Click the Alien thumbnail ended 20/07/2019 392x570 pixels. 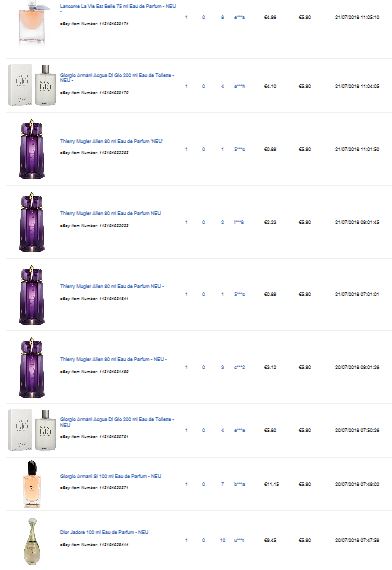coord(32,368)
